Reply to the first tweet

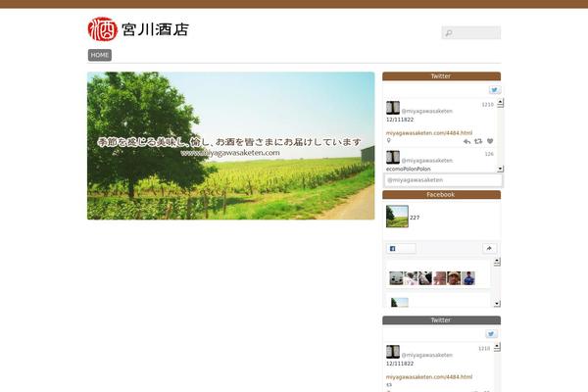(x=466, y=141)
